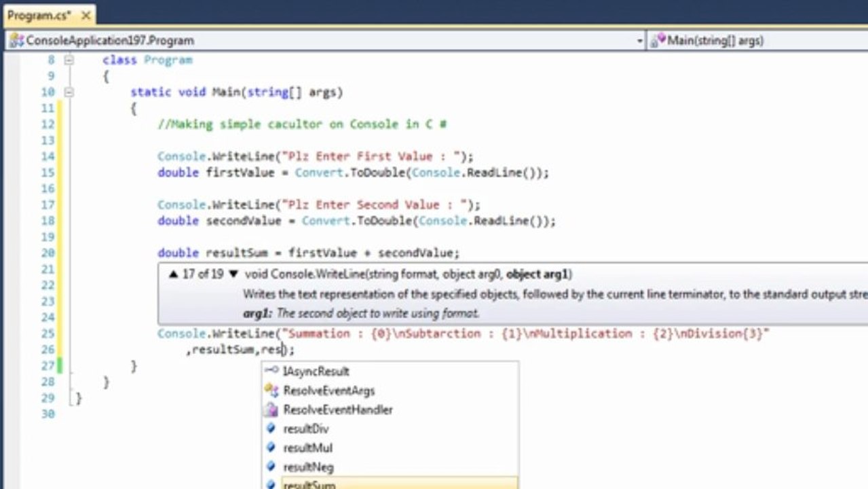Switch to the Program.cs tab

[39, 15]
